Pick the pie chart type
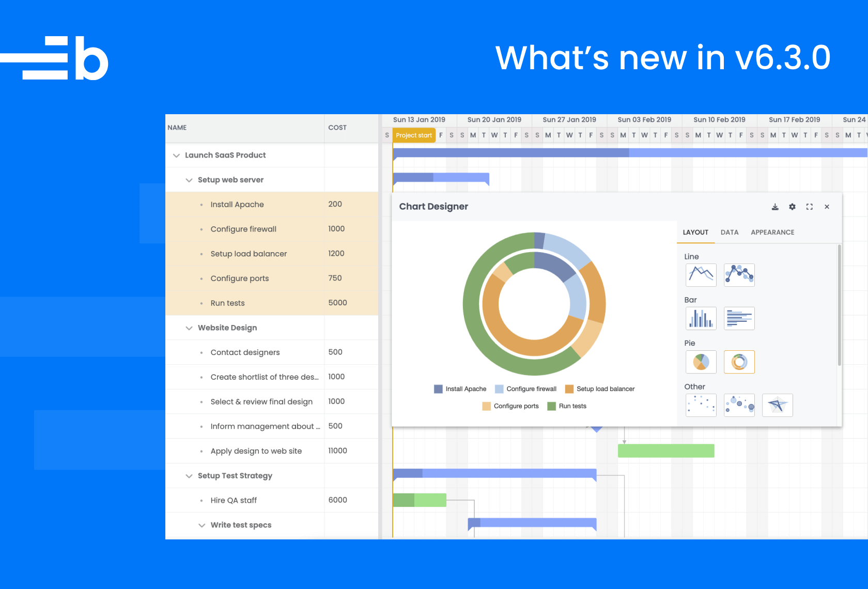Image resolution: width=868 pixels, height=589 pixels. pos(701,362)
